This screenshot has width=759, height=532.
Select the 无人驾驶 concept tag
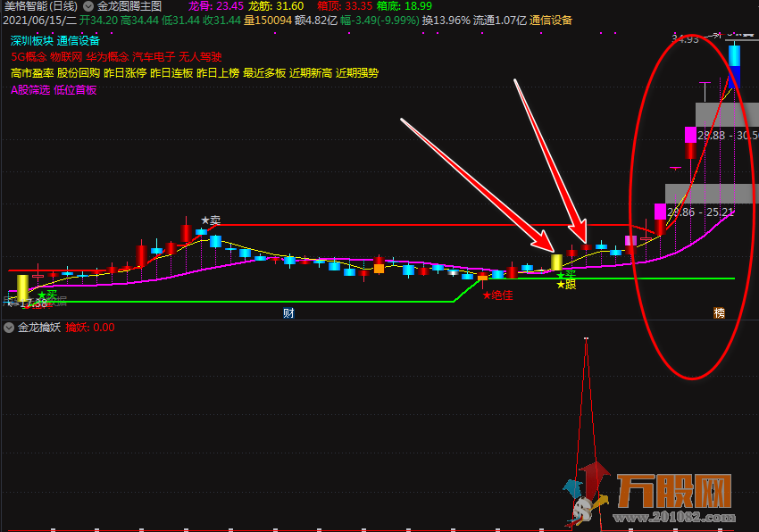[200, 56]
